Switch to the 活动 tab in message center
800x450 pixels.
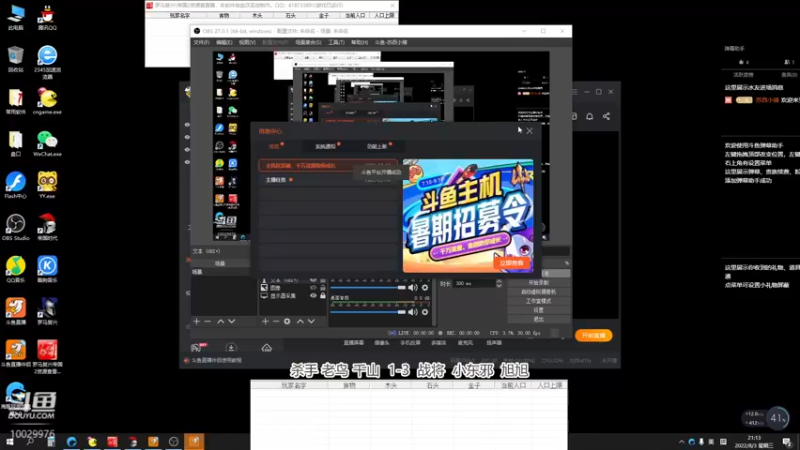[274, 146]
